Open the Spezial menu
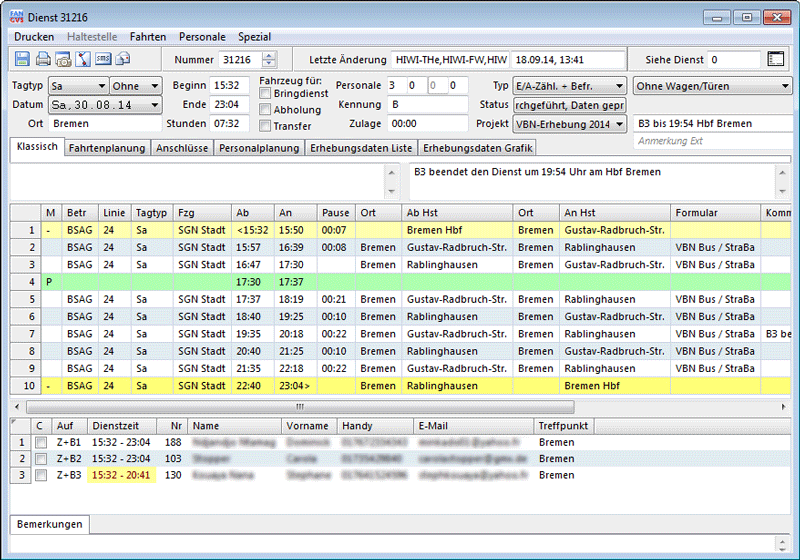The height and width of the screenshot is (560, 800). point(254,37)
